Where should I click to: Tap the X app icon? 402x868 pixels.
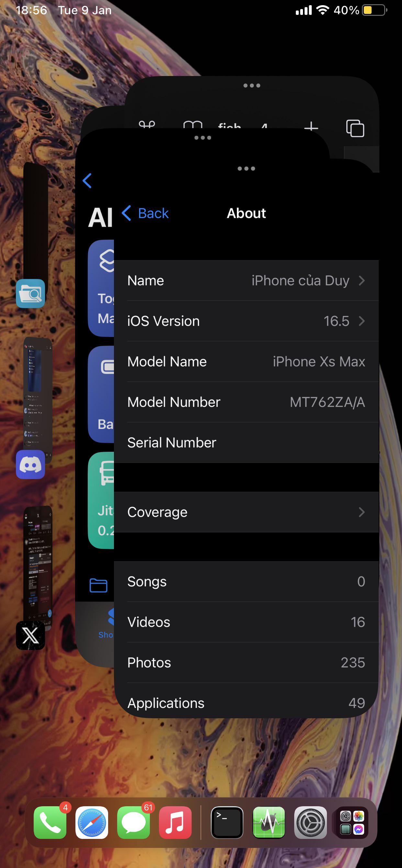tap(30, 635)
